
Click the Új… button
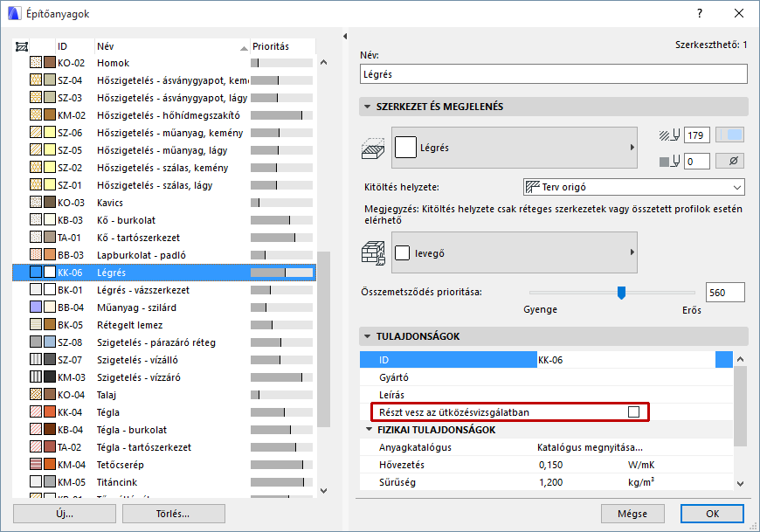63,514
